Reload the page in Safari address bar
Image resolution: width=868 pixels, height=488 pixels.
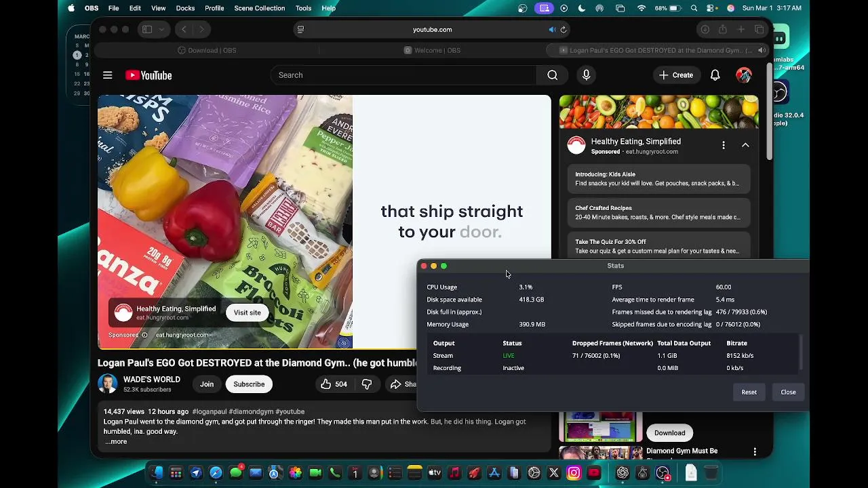pyautogui.click(x=564, y=30)
